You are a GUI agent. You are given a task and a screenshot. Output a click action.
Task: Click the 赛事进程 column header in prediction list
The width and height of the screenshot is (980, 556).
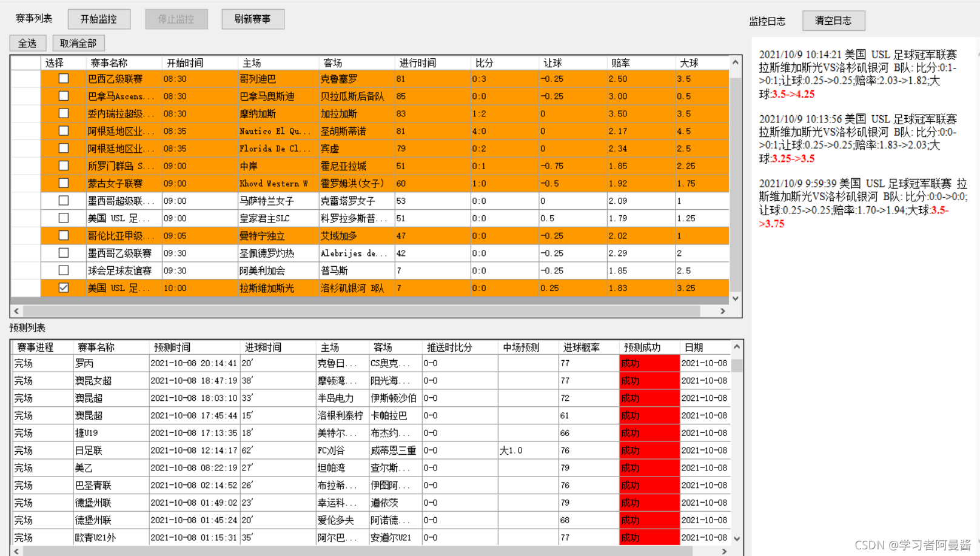pyautogui.click(x=42, y=347)
